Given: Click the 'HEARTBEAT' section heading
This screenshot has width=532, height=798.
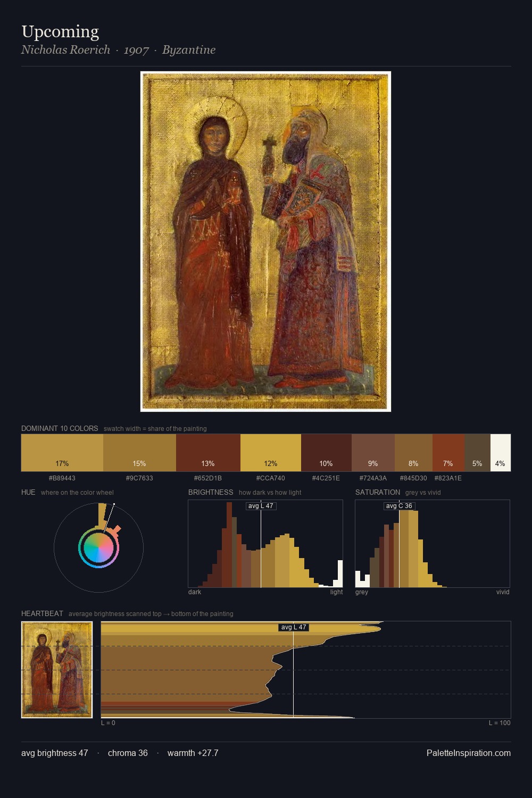Looking at the screenshot, I should (x=42, y=613).
